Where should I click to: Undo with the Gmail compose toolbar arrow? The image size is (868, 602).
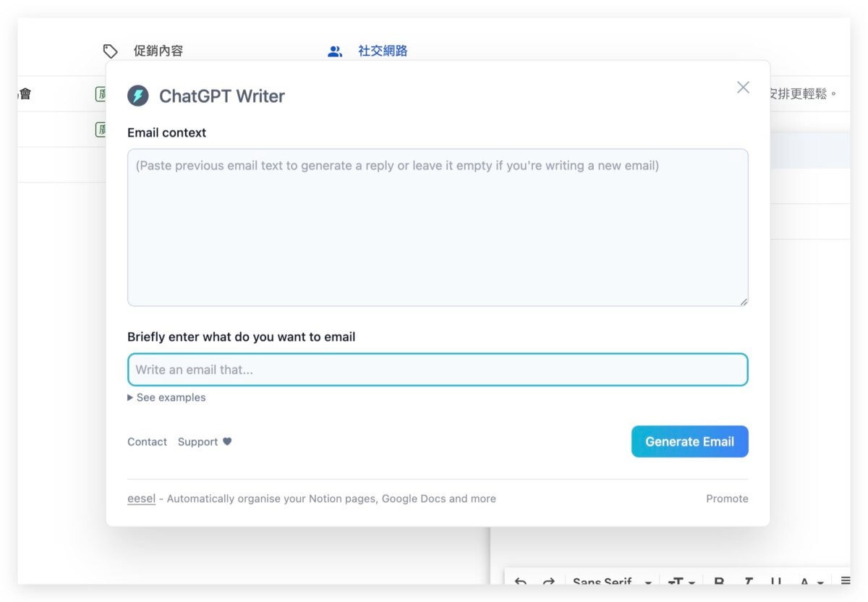[x=520, y=581]
